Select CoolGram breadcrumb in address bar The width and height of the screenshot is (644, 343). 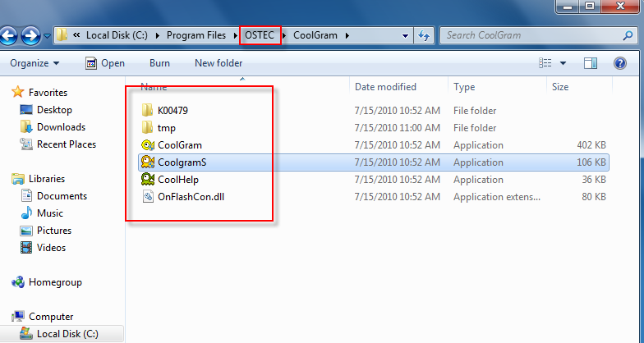click(315, 35)
